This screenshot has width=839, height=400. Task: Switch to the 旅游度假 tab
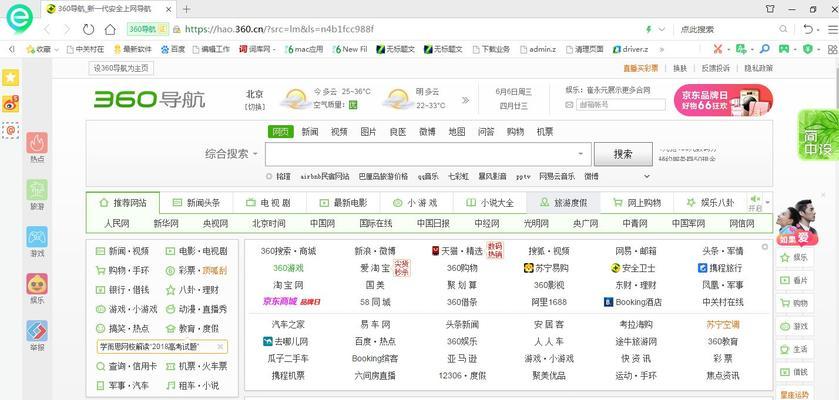(563, 203)
